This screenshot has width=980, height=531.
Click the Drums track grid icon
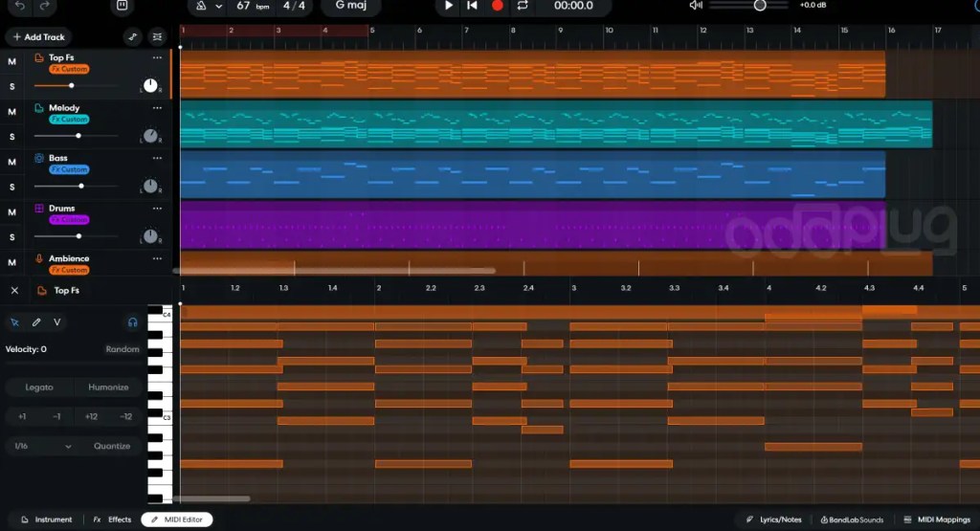pos(38,208)
